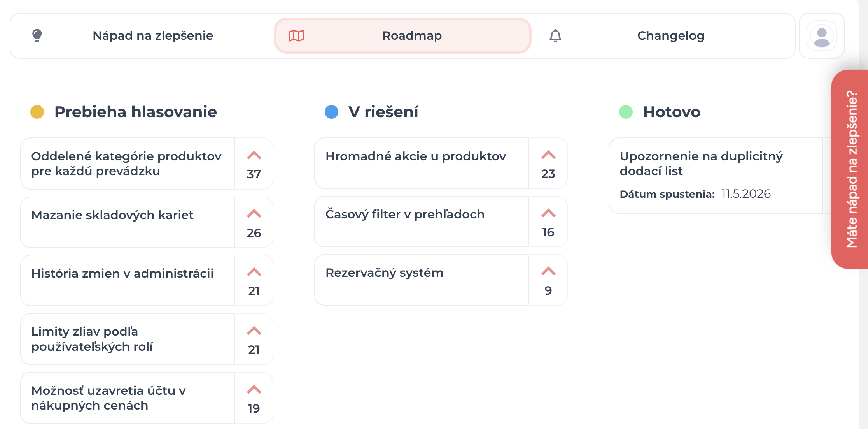
Task: Open Rezervačný systém card details
Action: pyautogui.click(x=422, y=280)
